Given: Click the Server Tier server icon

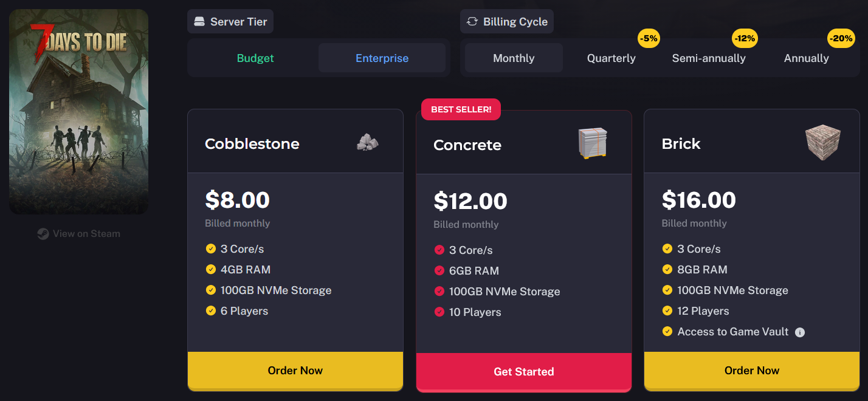Looking at the screenshot, I should 199,22.
